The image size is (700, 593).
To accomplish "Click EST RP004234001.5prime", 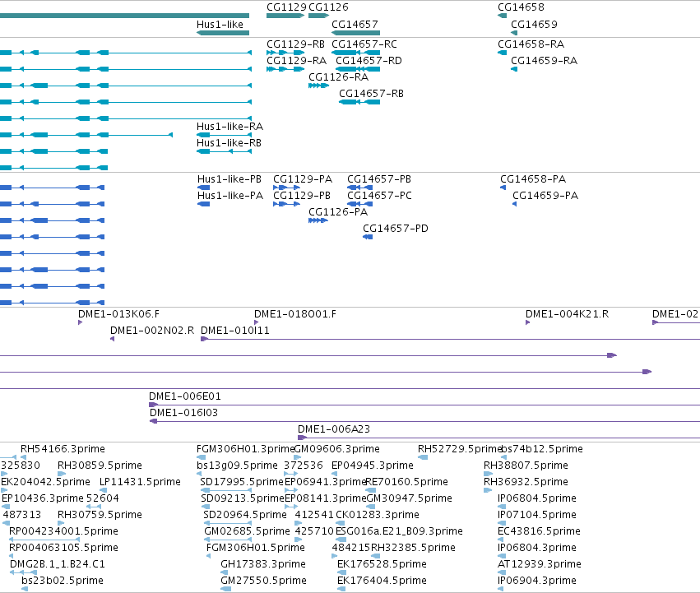I will click(x=44, y=540).
